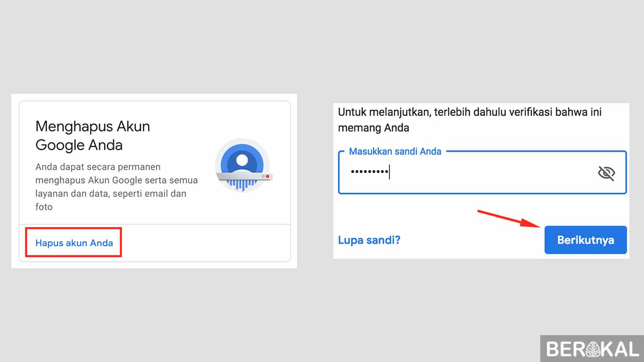Click the Berikutnya button

click(586, 240)
